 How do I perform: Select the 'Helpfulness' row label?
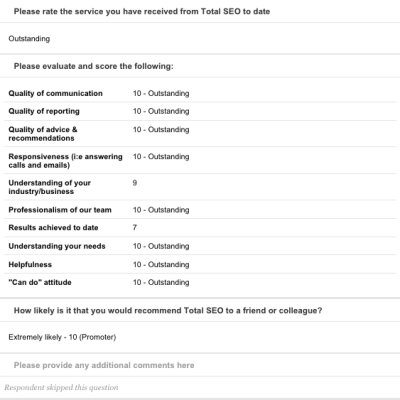30,264
